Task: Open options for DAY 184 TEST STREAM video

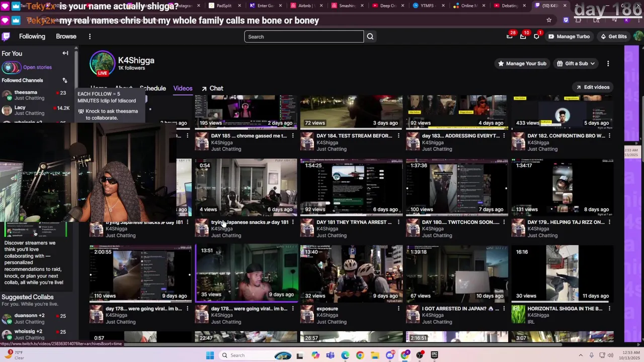Action: coord(398,136)
